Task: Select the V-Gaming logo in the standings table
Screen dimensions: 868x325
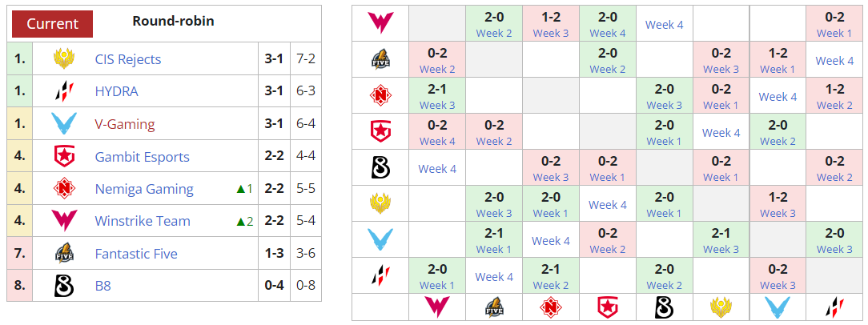Action: click(x=63, y=124)
